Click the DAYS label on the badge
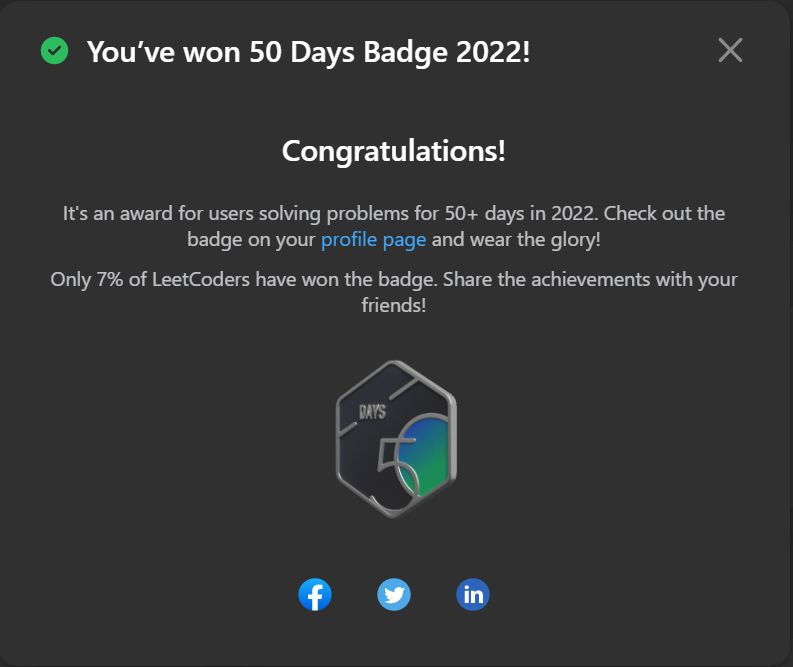The image size is (793, 667). [x=372, y=412]
